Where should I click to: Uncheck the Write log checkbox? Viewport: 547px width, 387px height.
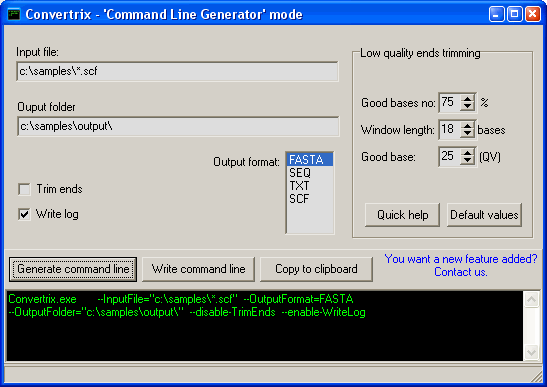(x=24, y=214)
